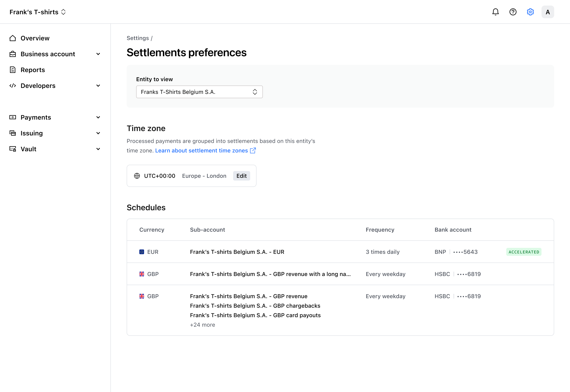
Task: Open the GBP chargebacks sub-account
Action: click(x=255, y=306)
